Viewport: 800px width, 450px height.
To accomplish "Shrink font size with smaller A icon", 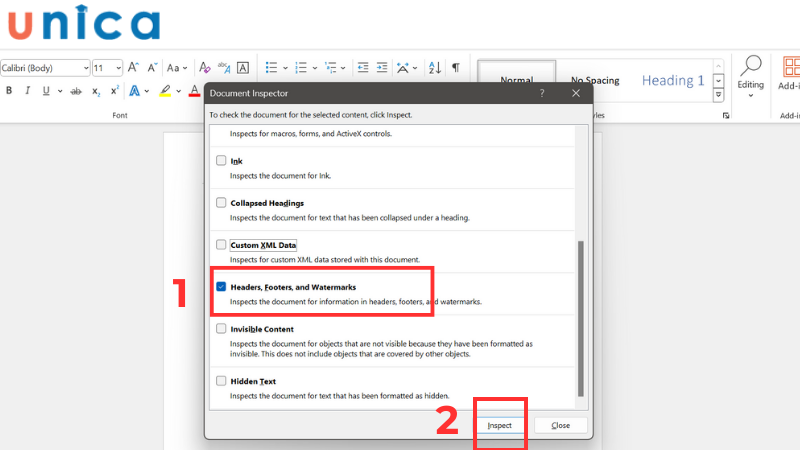I will click(152, 67).
